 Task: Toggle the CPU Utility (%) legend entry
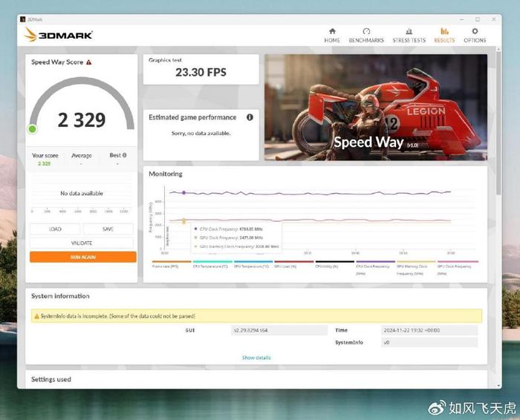pyautogui.click(x=335, y=264)
